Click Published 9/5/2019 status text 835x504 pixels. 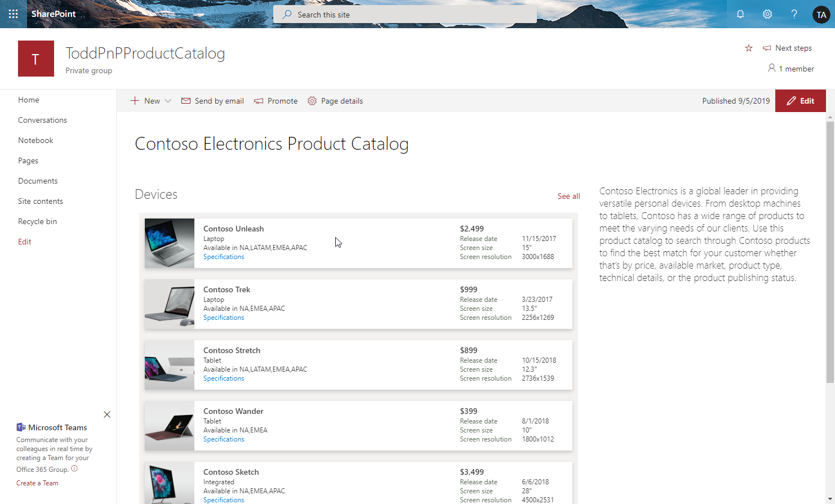(736, 101)
